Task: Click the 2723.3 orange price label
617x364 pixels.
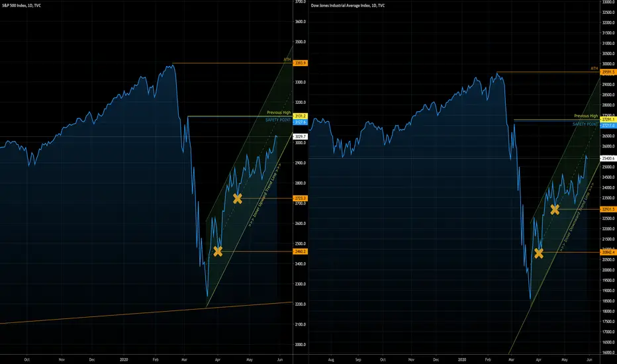Action: click(301, 199)
